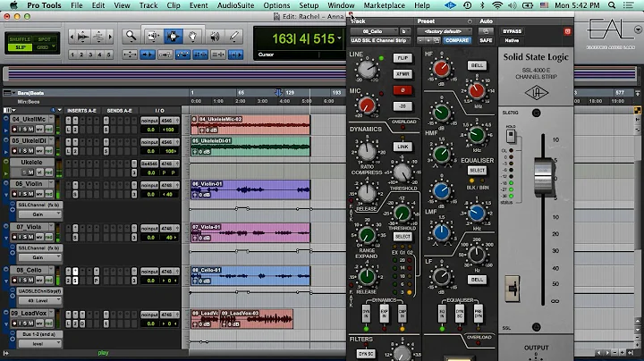Open the 08_Cello track selector in plugin

[x=374, y=31]
